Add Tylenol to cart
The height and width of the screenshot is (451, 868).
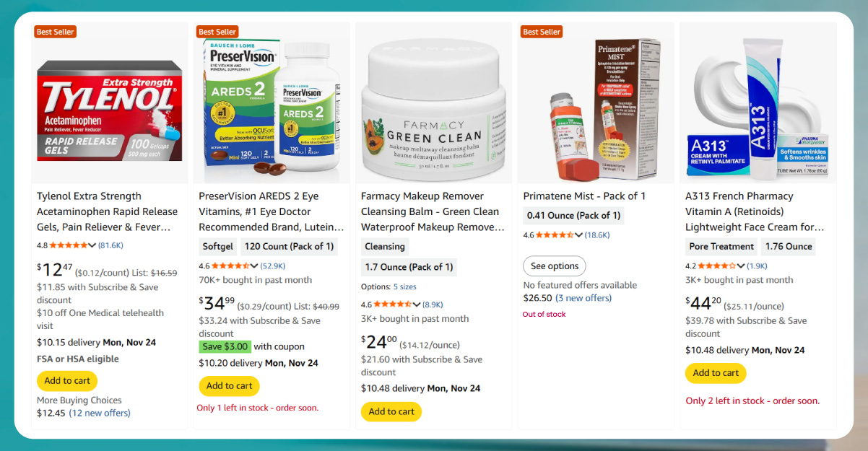pos(67,380)
